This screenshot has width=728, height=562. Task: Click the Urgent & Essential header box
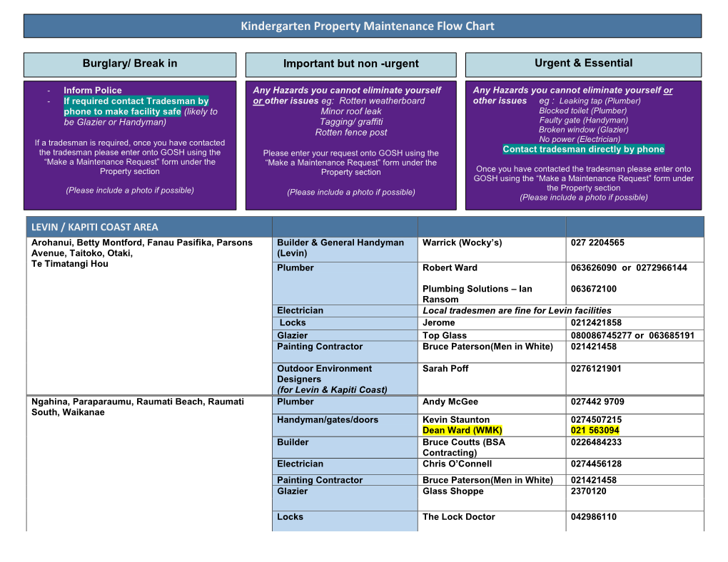pyautogui.click(x=583, y=63)
